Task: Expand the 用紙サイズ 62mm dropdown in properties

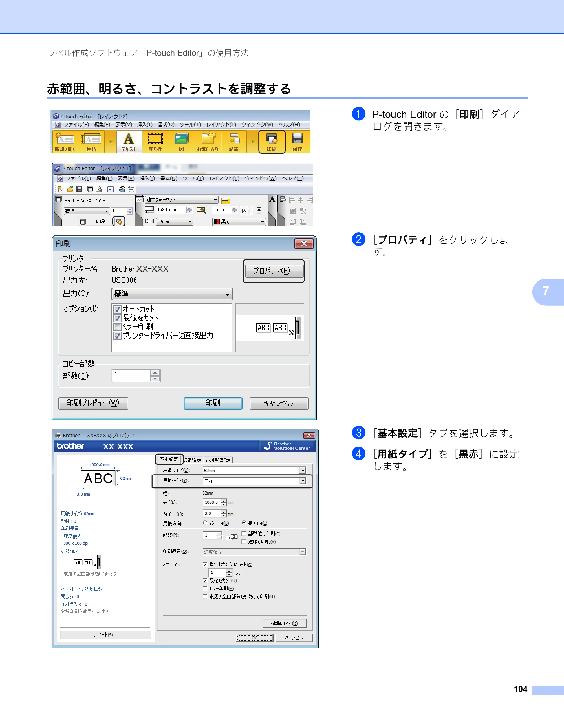Action: point(254,470)
